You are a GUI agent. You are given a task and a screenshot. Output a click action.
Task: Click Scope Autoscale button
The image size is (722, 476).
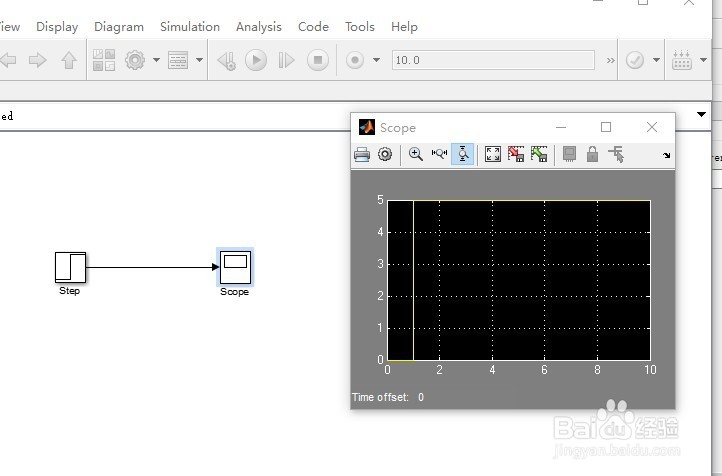pos(493,154)
